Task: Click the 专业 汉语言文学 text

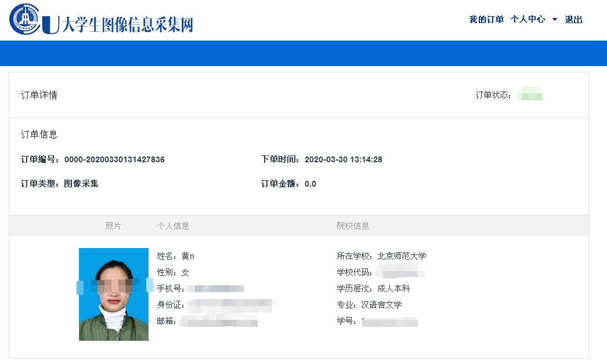Action: point(369,305)
